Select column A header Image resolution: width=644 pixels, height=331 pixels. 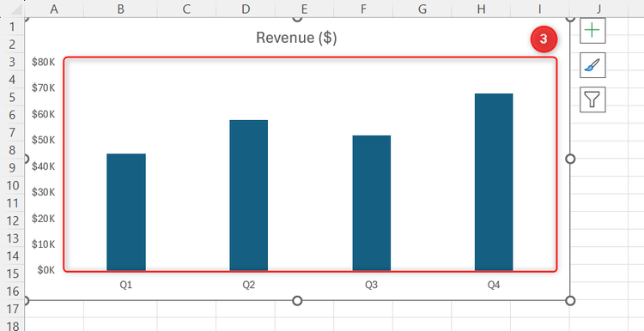click(54, 9)
